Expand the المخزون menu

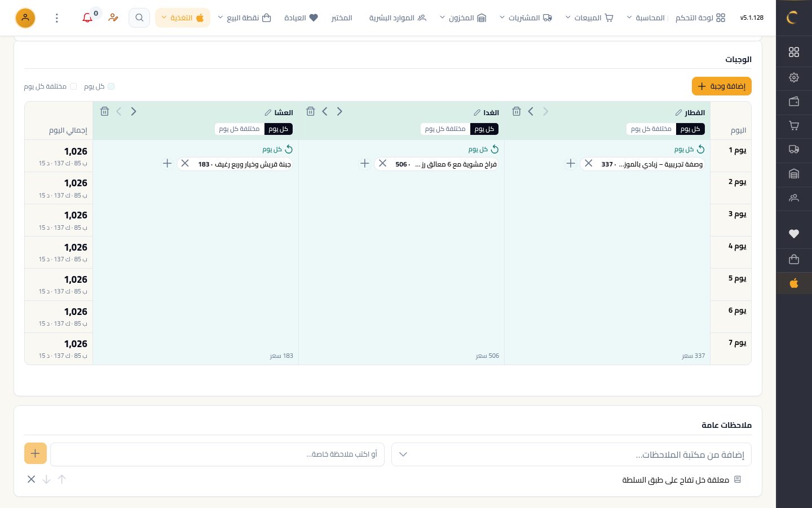[463, 18]
